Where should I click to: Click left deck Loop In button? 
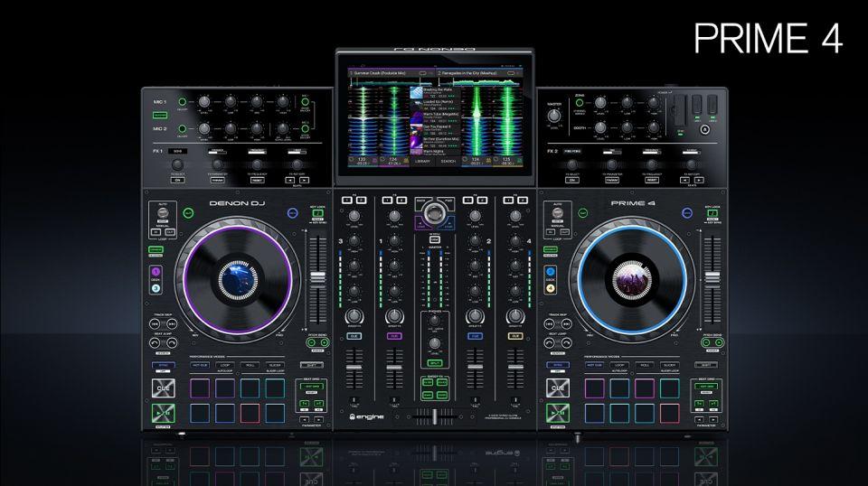point(156,232)
